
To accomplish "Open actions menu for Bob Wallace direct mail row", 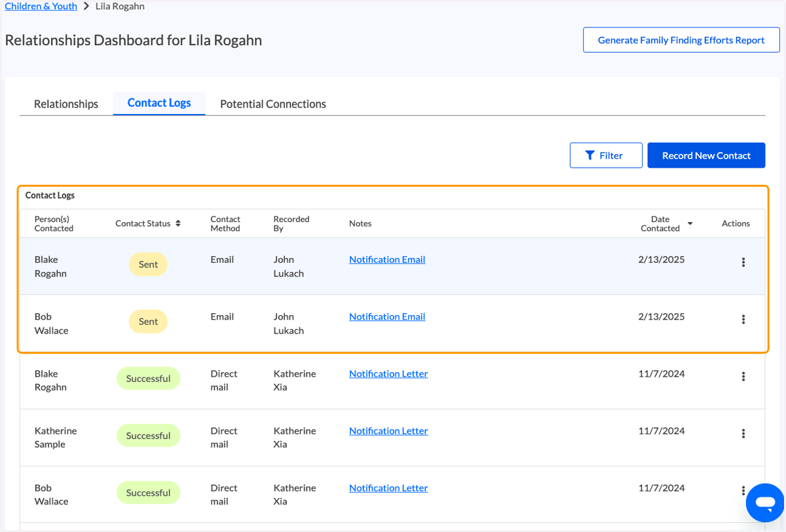I will [743, 490].
